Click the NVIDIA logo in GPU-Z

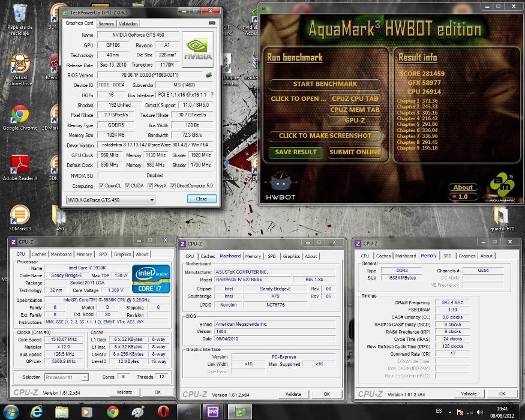click(197, 49)
